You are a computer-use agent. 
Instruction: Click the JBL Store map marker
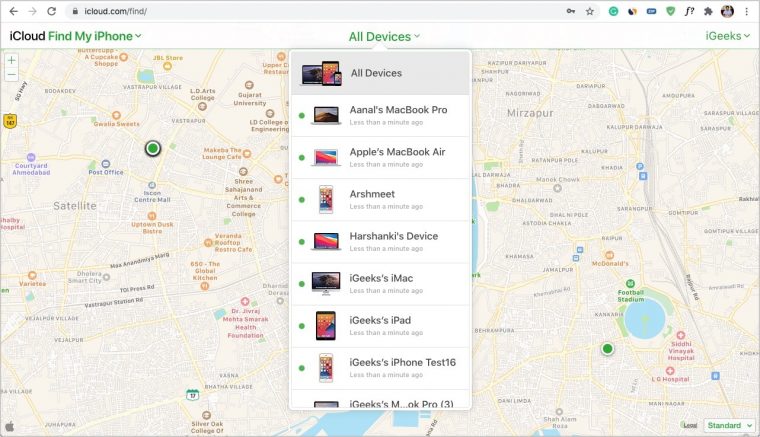(x=168, y=66)
